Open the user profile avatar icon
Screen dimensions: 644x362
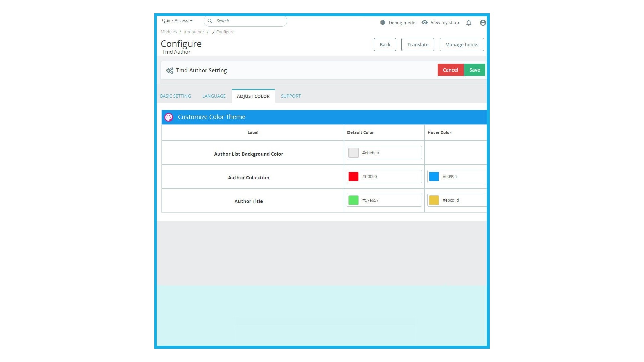(483, 23)
